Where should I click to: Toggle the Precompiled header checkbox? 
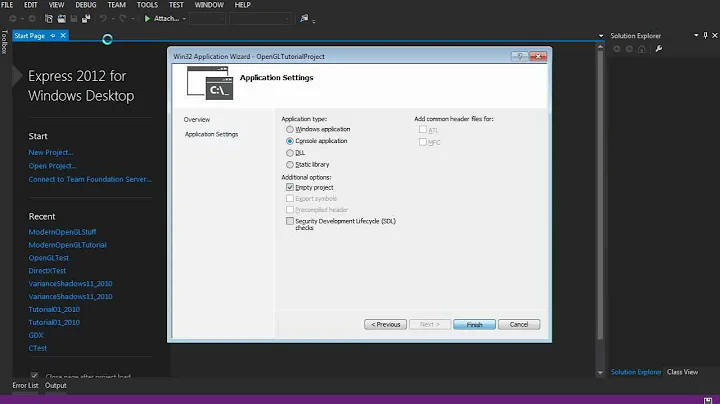pos(290,210)
